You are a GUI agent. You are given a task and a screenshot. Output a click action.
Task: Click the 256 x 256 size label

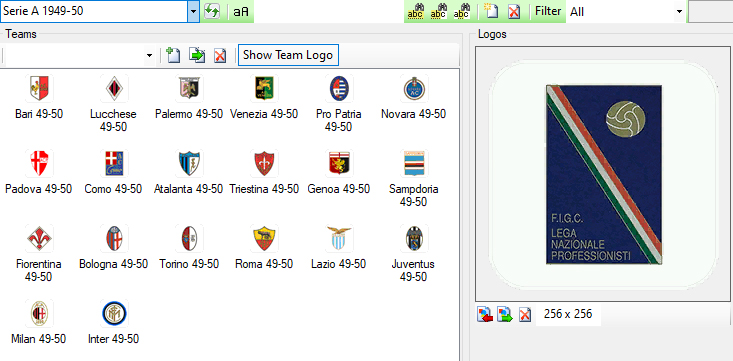(568, 314)
